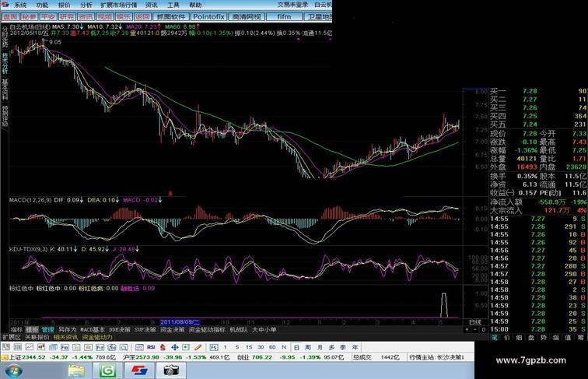The width and height of the screenshot is (588, 379).
Task: Select the 资金决策 template tab
Action: coord(172,329)
